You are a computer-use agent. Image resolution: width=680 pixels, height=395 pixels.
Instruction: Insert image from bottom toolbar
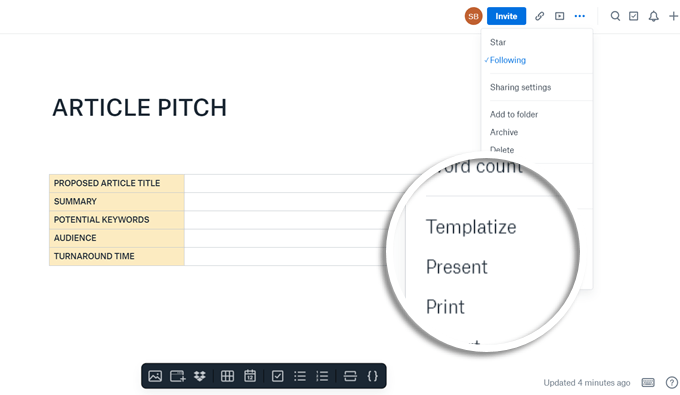(155, 376)
